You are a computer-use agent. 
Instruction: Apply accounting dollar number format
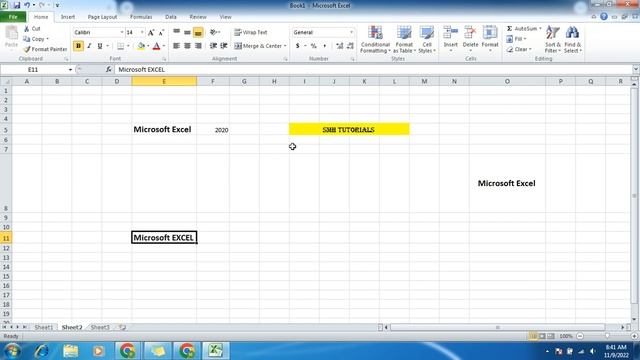[298, 46]
